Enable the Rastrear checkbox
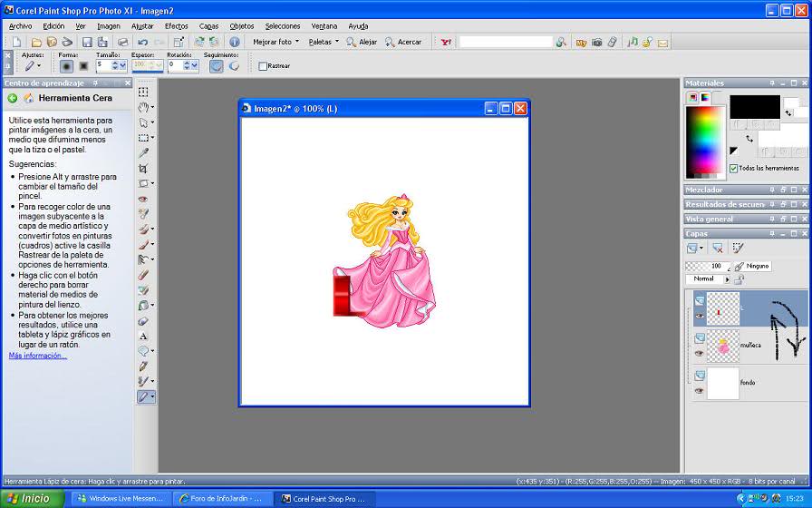This screenshot has width=812, height=508. [263, 66]
